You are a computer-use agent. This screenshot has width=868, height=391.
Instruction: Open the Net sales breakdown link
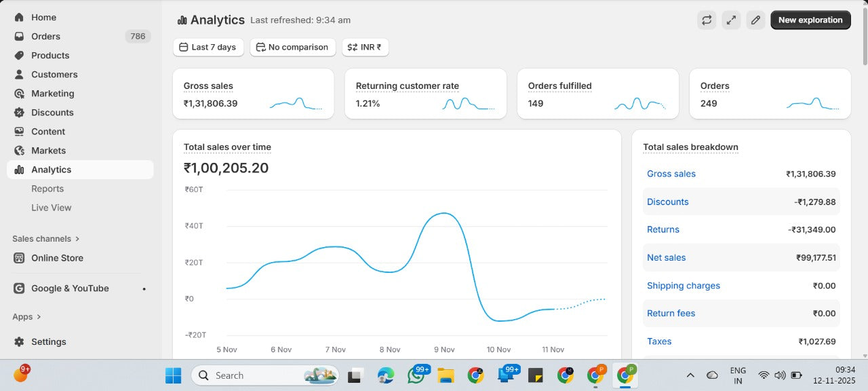tap(666, 258)
